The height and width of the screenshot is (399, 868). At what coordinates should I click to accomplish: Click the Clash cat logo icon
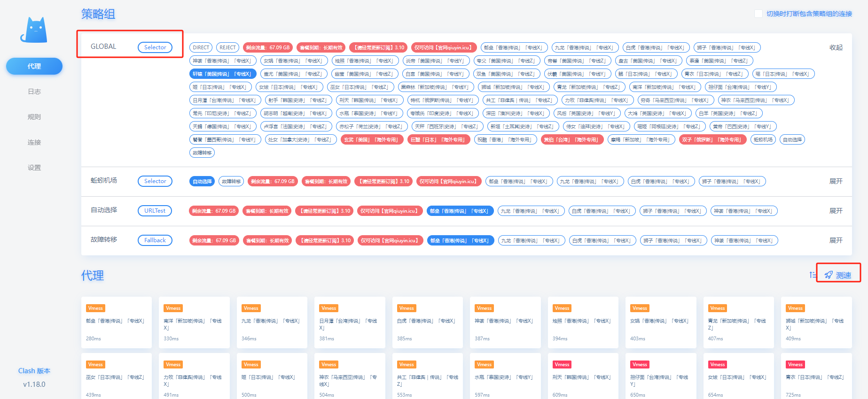pyautogui.click(x=34, y=30)
